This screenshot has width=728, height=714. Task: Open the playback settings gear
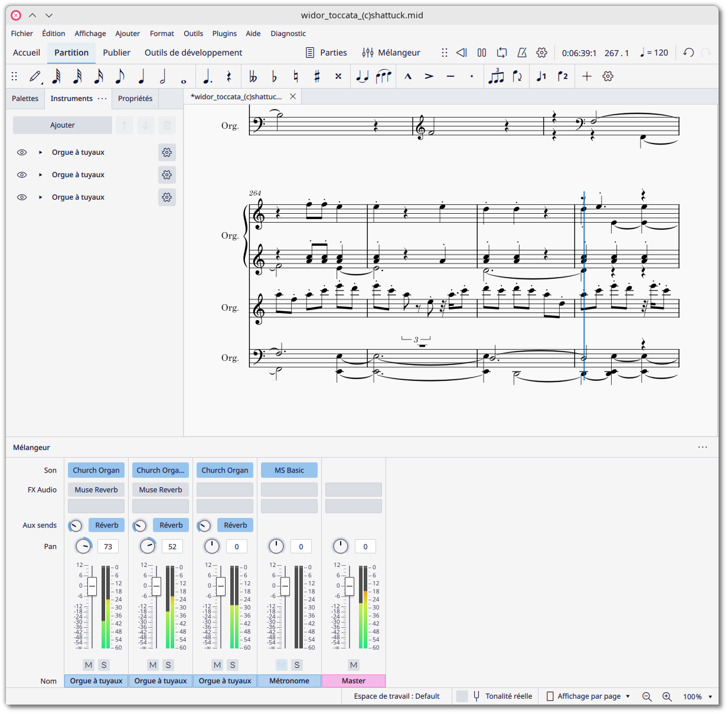point(542,53)
